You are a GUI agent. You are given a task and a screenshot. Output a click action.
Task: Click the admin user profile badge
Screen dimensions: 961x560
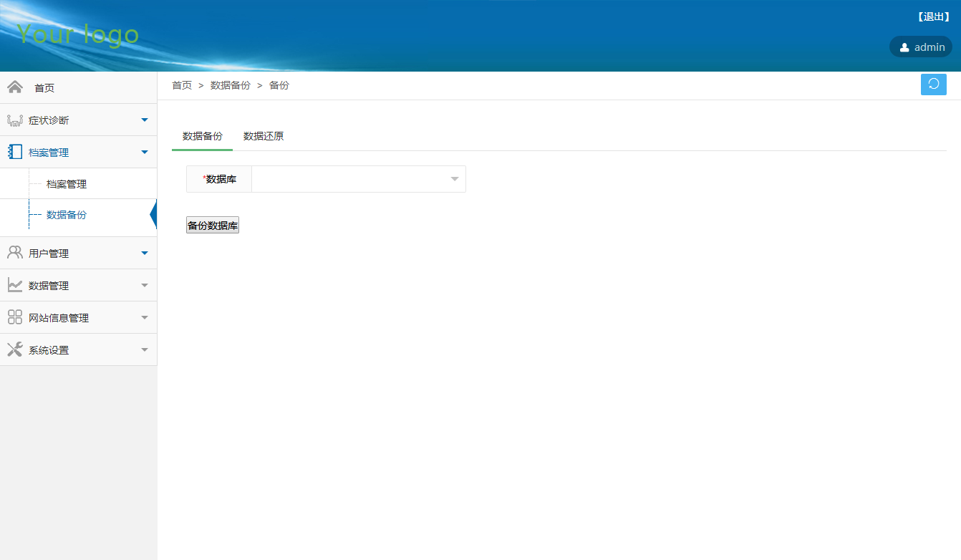coord(921,47)
